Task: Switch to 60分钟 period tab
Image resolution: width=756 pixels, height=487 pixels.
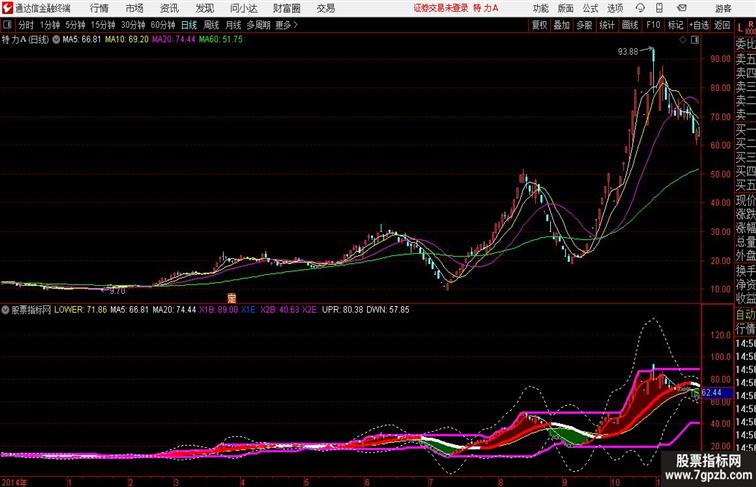Action: (x=163, y=25)
